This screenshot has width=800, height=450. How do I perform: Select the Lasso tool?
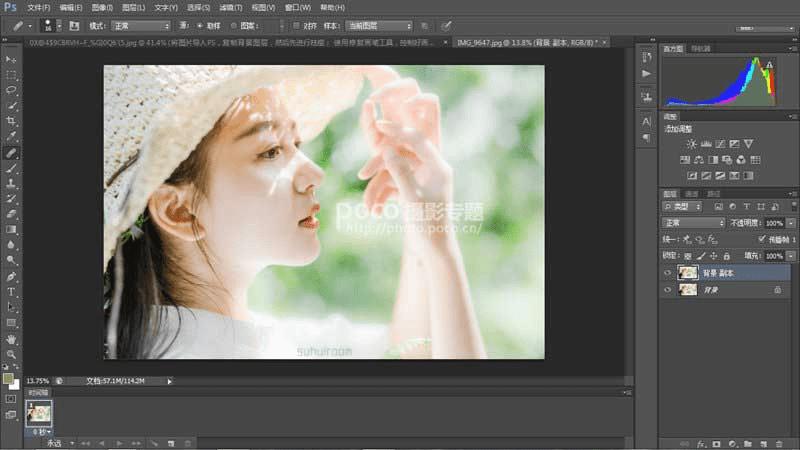pyautogui.click(x=11, y=90)
